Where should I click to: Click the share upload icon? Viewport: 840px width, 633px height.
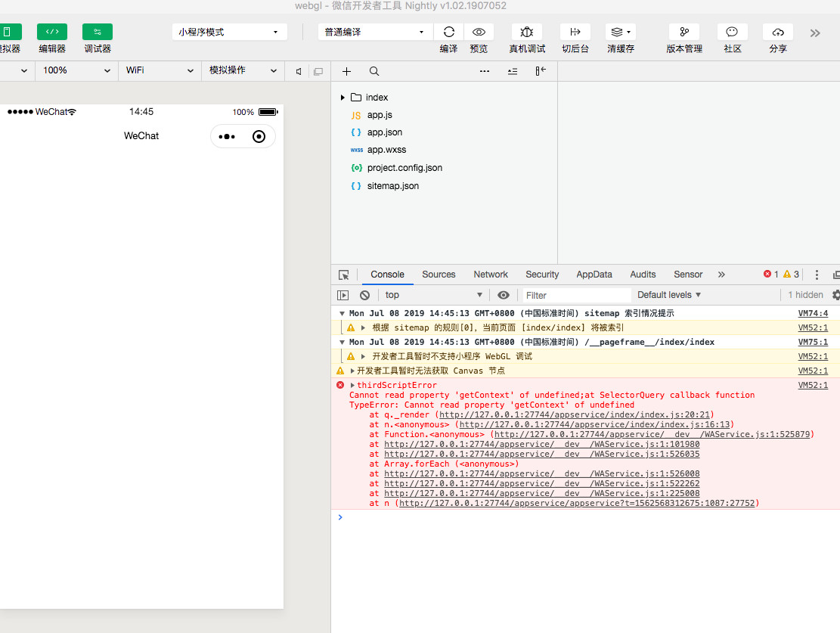coord(778,33)
